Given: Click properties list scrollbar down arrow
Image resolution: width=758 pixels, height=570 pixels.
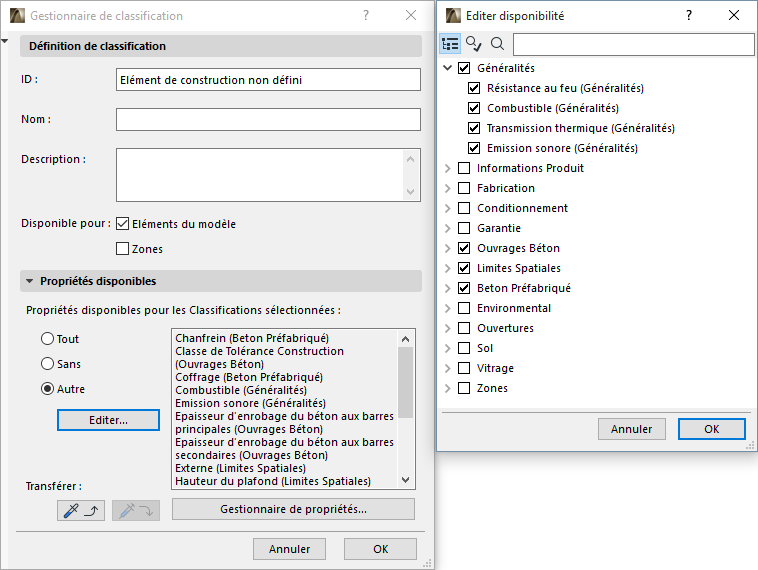Looking at the screenshot, I should 406,480.
